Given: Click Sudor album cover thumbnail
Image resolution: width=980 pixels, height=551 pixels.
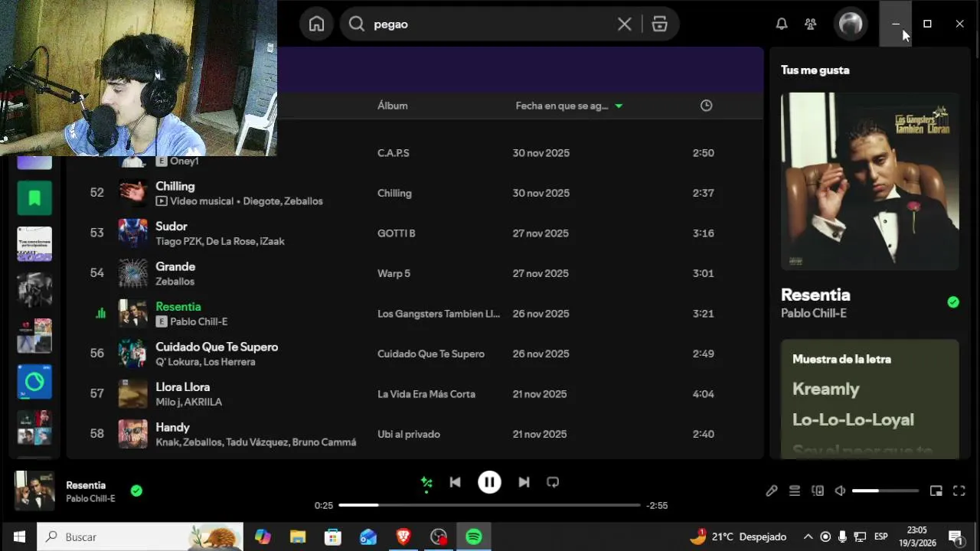Looking at the screenshot, I should pyautogui.click(x=132, y=233).
